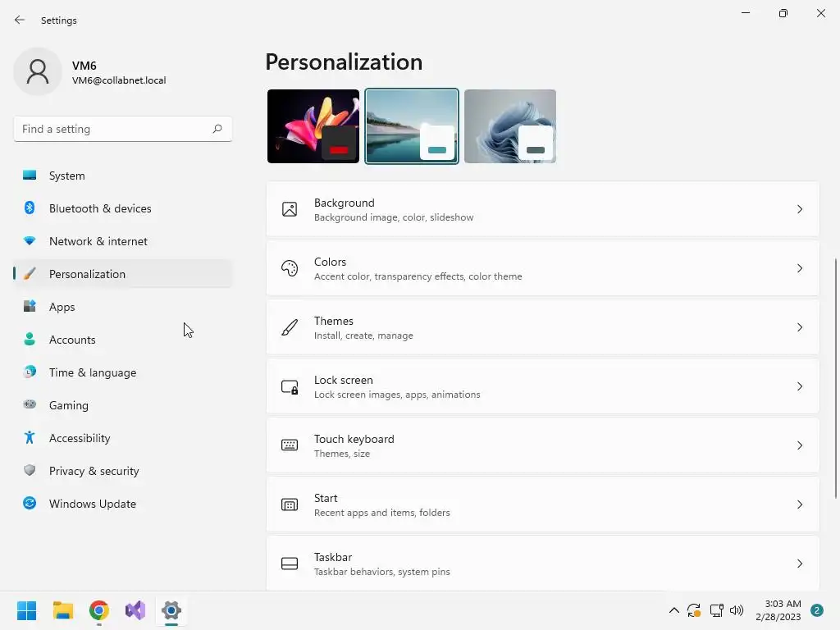The width and height of the screenshot is (840, 630).
Task: Click the Personalization paintbrush icon in sidebar
Action: (30, 274)
